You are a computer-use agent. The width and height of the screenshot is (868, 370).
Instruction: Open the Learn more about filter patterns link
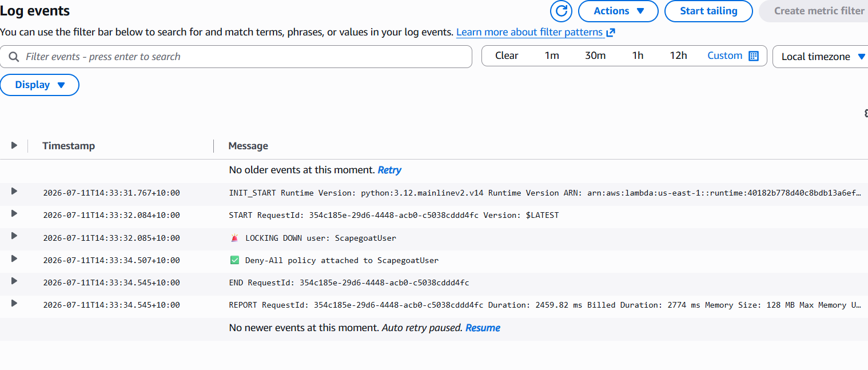(x=529, y=33)
